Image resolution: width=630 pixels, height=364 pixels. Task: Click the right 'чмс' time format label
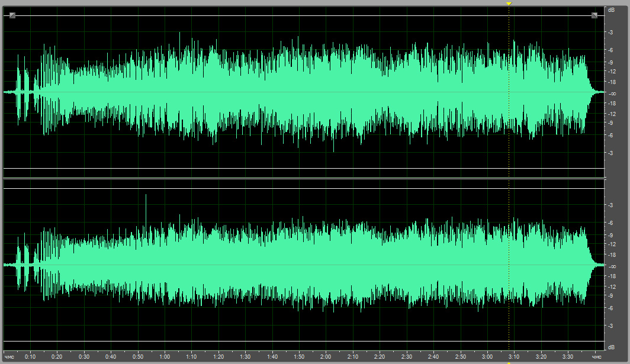[596, 357]
